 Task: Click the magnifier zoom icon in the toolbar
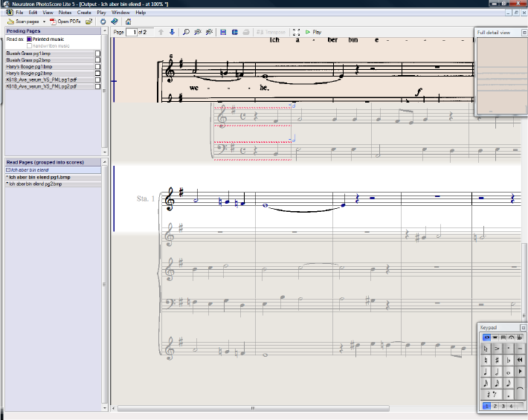(186, 33)
